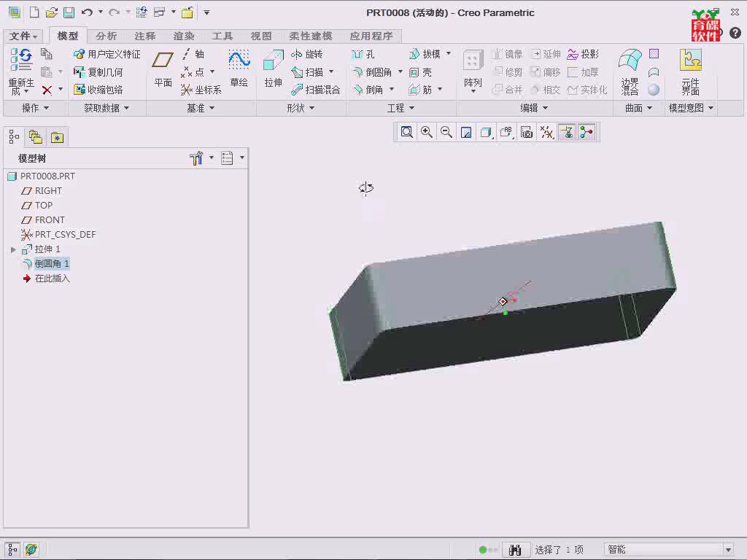Toggle datum display filters icon

tap(546, 132)
